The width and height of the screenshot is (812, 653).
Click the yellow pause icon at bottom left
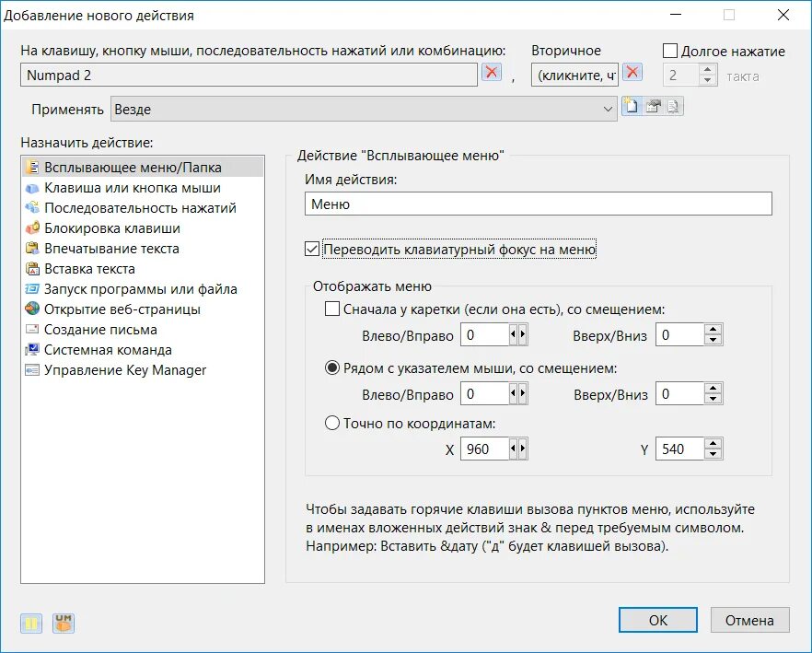click(x=31, y=623)
